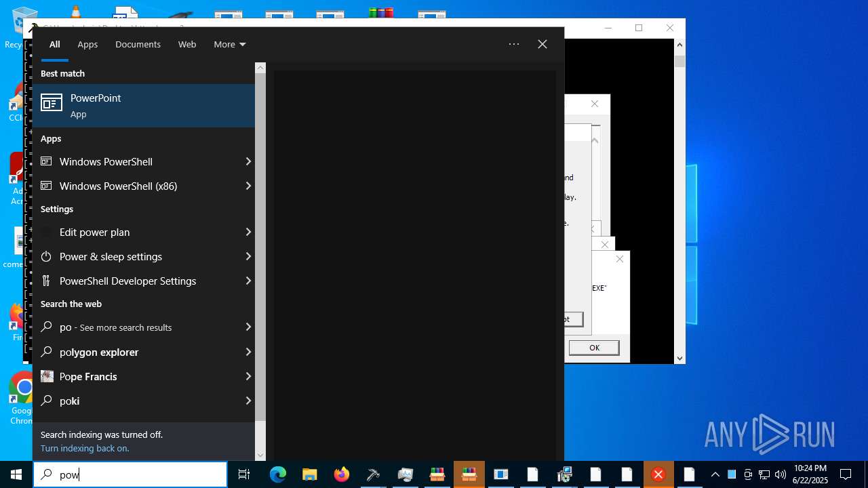Image resolution: width=868 pixels, height=488 pixels.
Task: Expand Windows PowerShell options chevron
Action: [248, 161]
